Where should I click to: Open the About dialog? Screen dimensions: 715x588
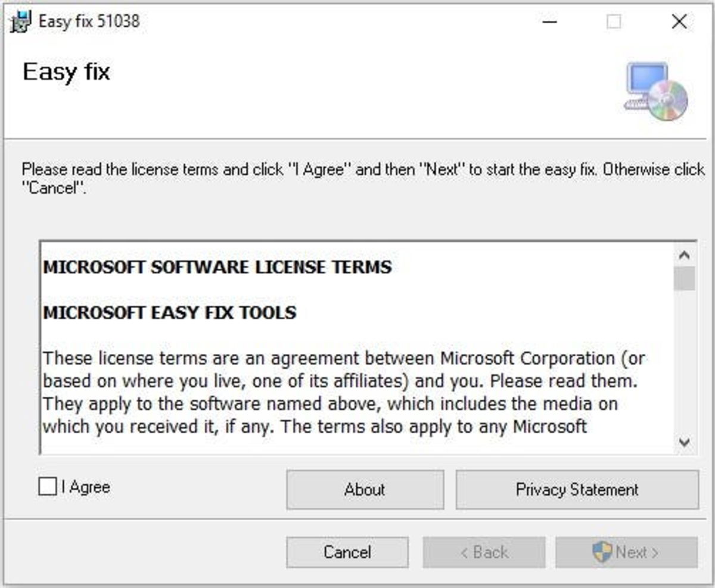pos(365,490)
